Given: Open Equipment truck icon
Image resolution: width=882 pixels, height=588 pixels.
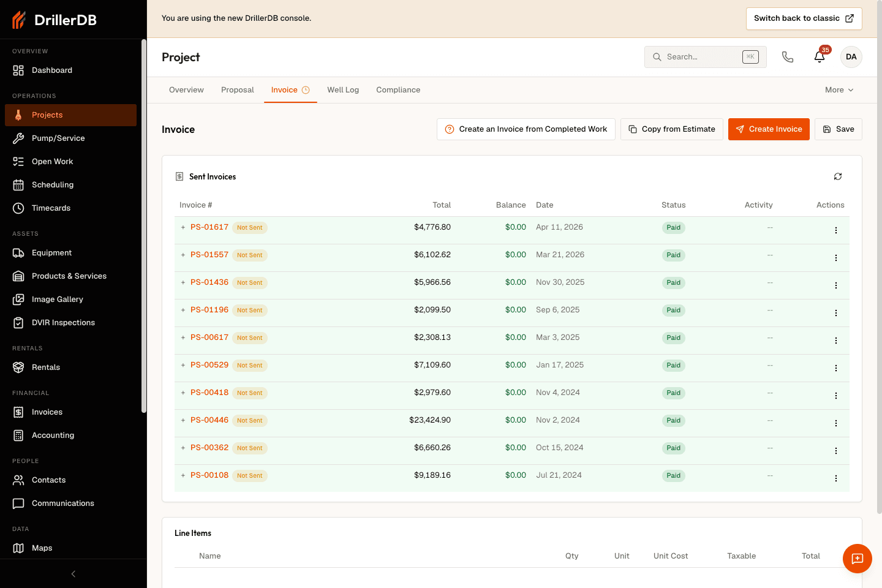Looking at the screenshot, I should pos(18,253).
